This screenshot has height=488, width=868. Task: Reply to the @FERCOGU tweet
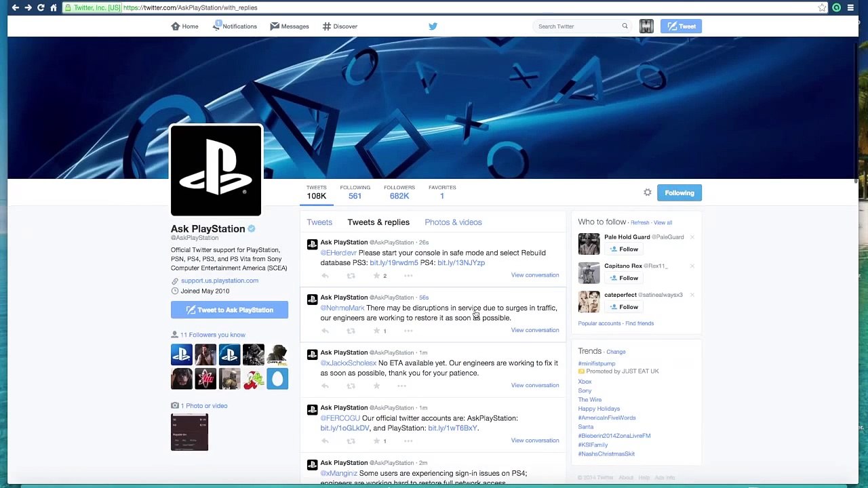325,441
